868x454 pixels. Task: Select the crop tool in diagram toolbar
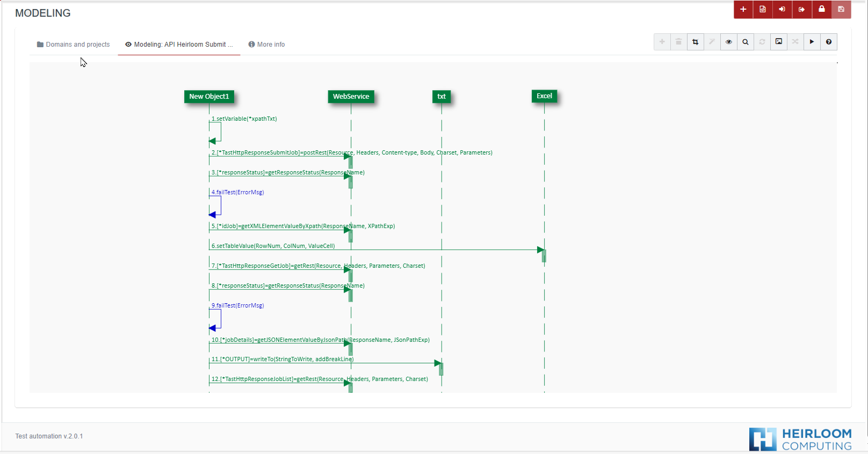696,42
